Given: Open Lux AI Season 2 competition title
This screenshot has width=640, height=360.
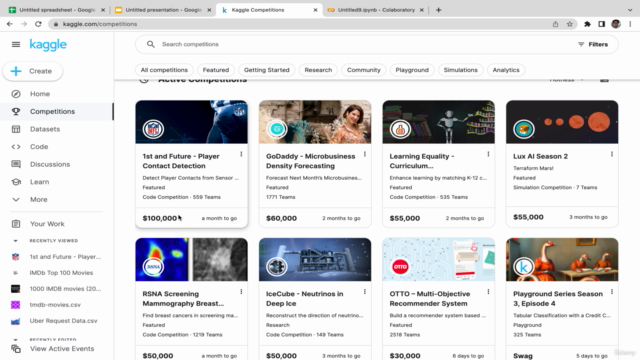Looking at the screenshot, I should pyautogui.click(x=540, y=156).
